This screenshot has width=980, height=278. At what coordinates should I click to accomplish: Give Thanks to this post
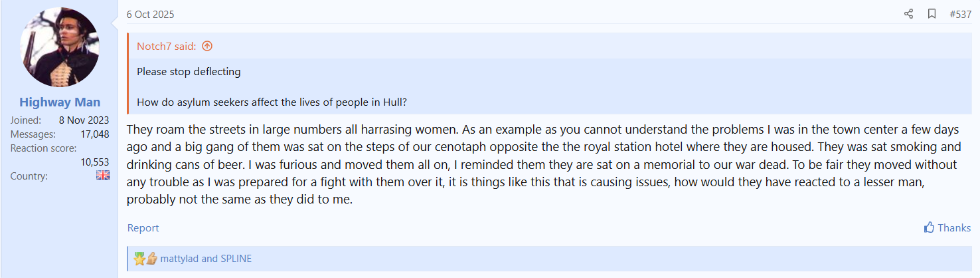coord(947,227)
